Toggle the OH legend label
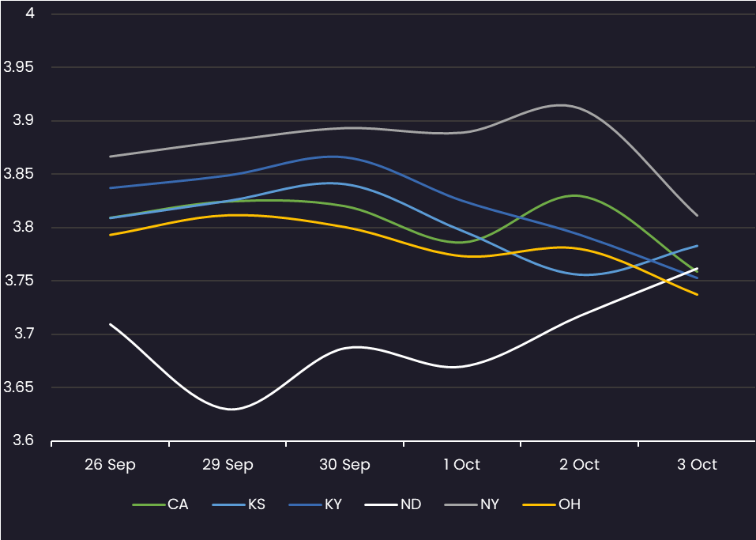Viewport: 756px width, 540px height. tap(569, 504)
